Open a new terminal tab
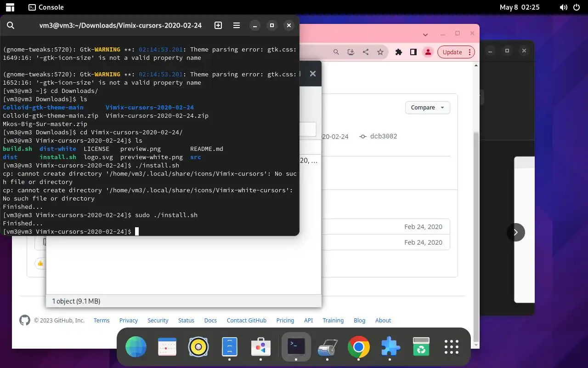 click(x=218, y=25)
